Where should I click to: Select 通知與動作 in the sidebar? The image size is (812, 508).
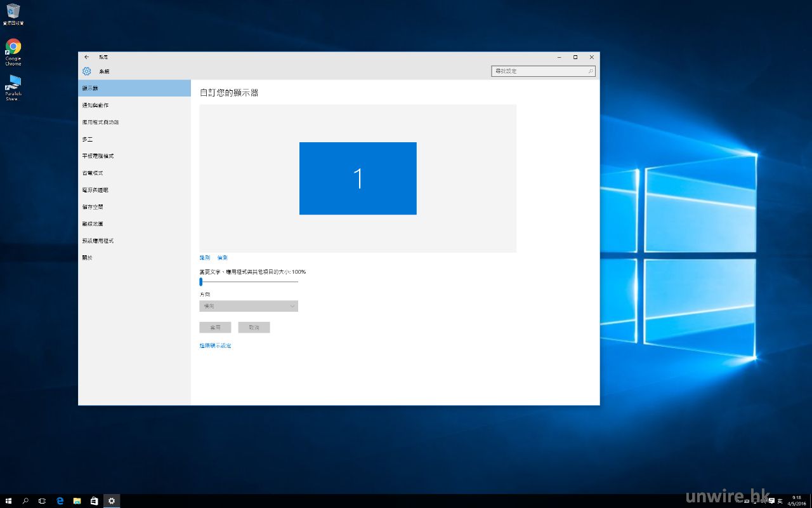pyautogui.click(x=95, y=105)
